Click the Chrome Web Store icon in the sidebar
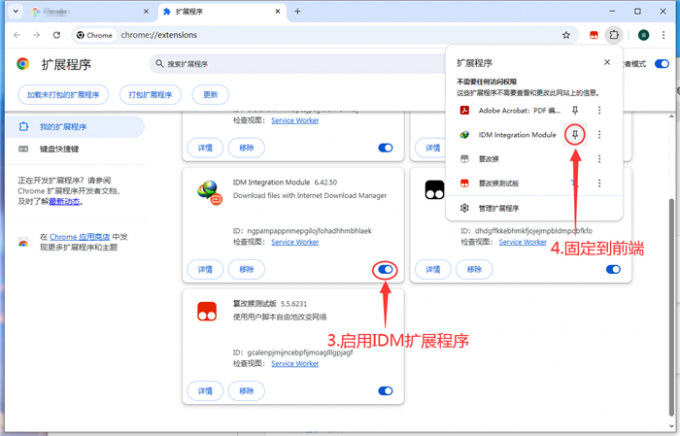Viewport: 680px width, 436px height. [23, 242]
